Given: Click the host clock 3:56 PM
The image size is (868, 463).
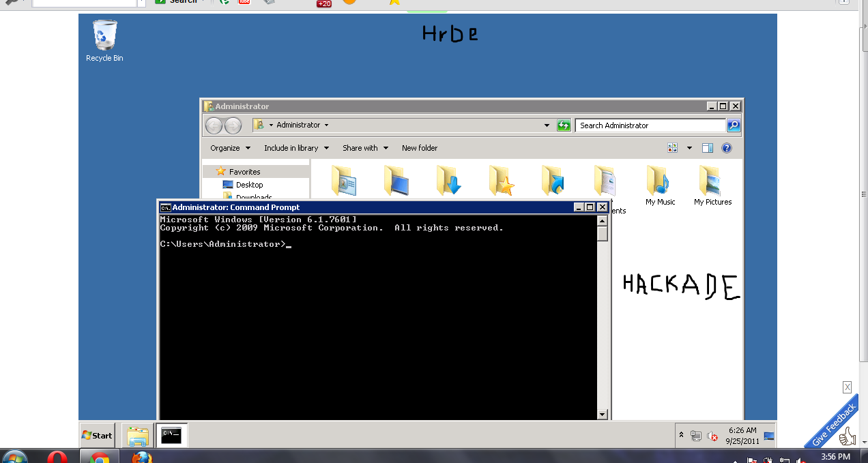Looking at the screenshot, I should tap(835, 456).
